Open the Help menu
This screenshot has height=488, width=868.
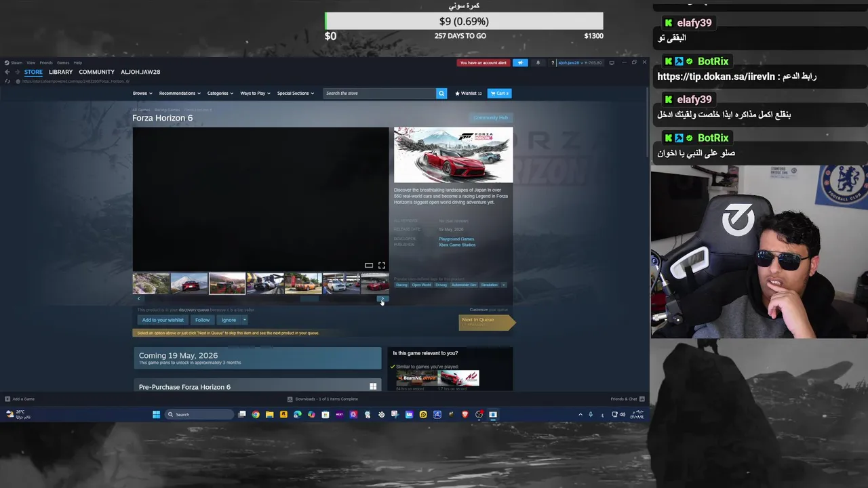tap(78, 63)
